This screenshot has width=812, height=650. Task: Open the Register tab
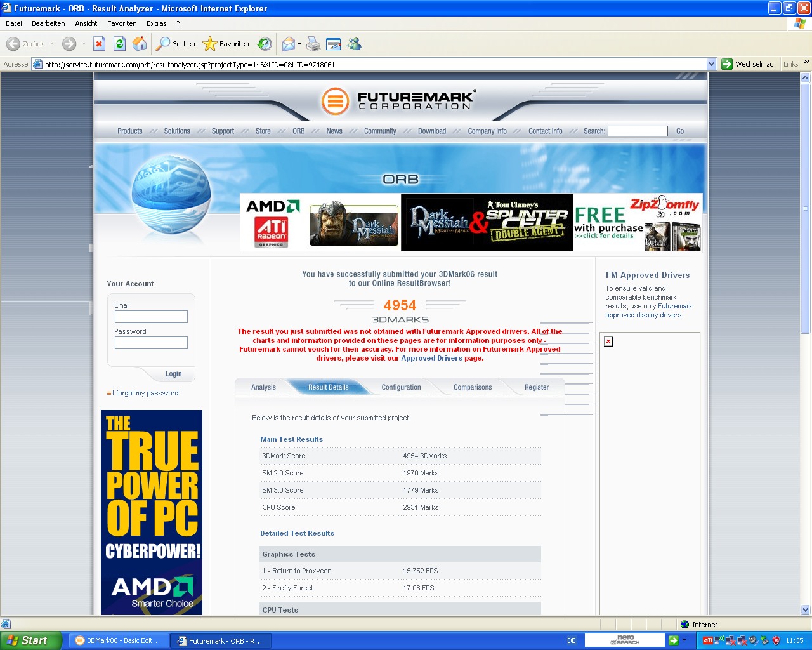tap(537, 387)
